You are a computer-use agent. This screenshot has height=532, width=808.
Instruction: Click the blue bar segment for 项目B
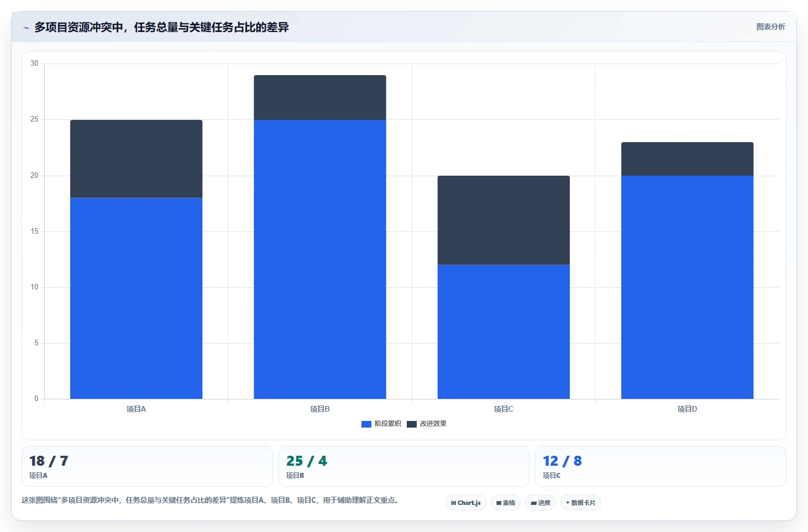point(320,259)
